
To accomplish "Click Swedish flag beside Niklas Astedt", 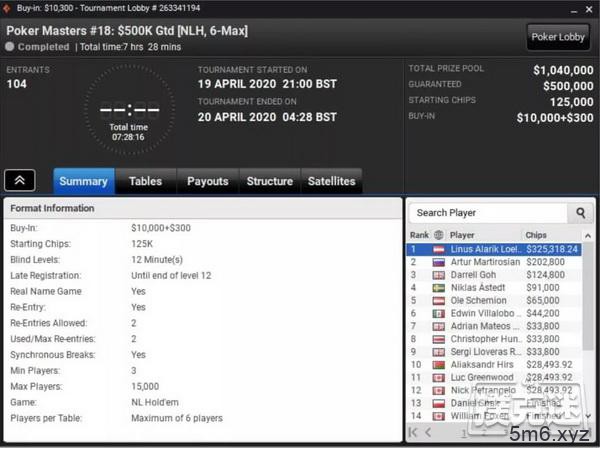I will point(439,288).
